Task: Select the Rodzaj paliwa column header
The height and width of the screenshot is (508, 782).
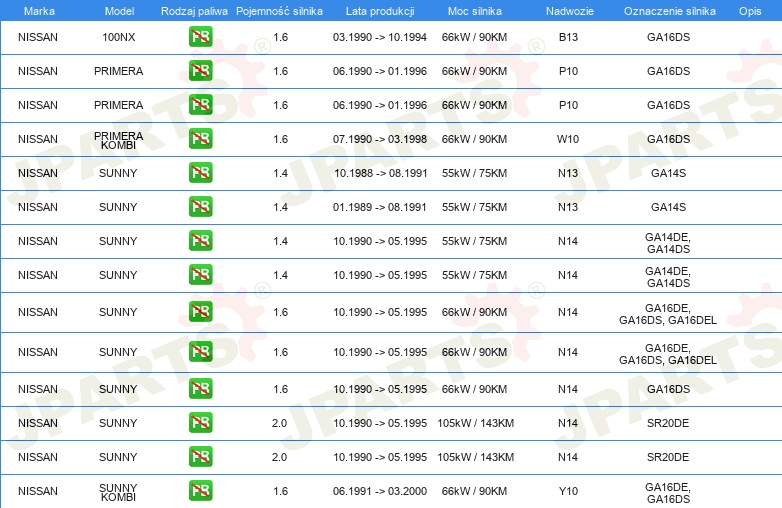Action: click(194, 11)
